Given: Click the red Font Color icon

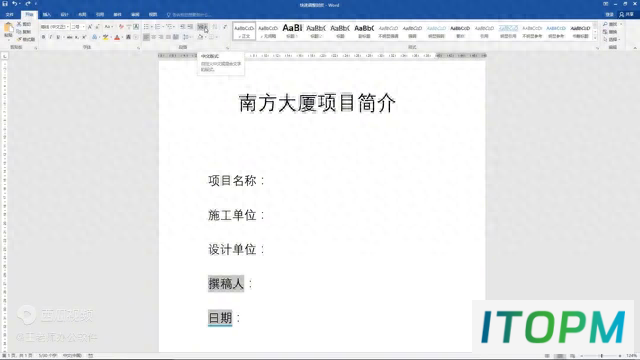Looking at the screenshot, I should coord(117,37).
